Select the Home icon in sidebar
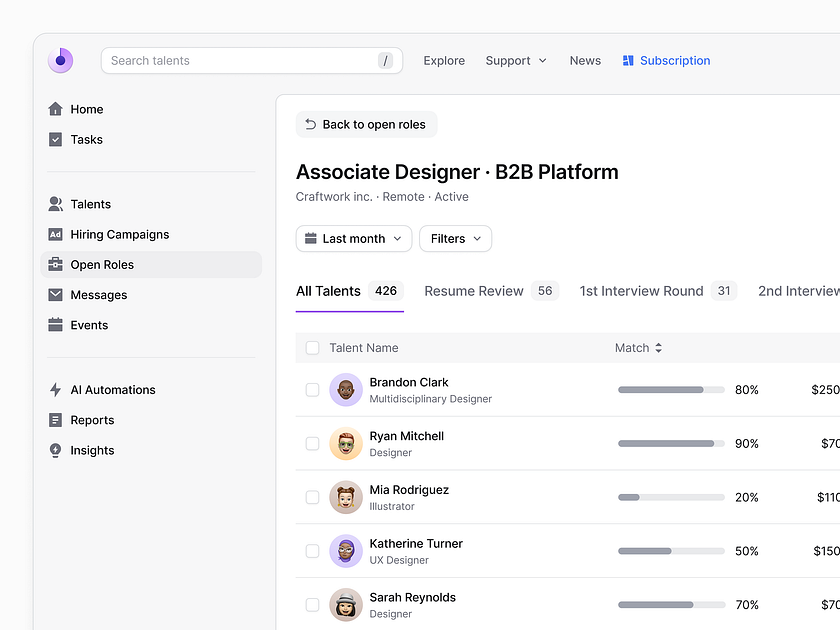This screenshot has width=840, height=630. tap(57, 109)
